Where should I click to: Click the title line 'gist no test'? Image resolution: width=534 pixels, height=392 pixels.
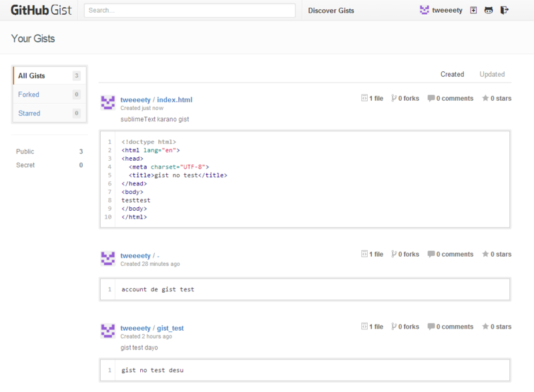(178, 175)
